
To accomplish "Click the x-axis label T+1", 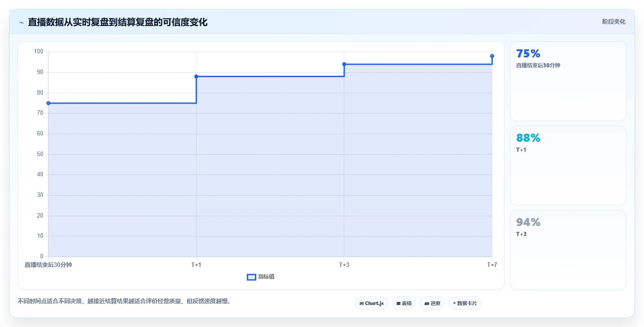I will (x=196, y=265).
